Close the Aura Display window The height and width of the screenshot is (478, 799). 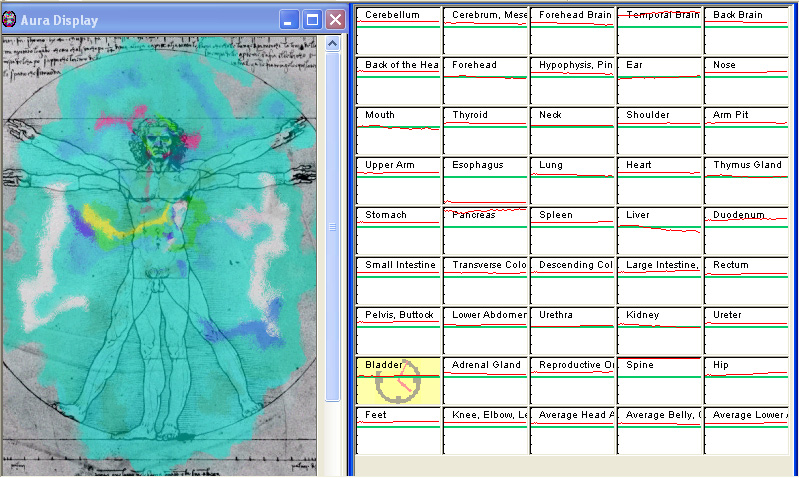coord(335,20)
